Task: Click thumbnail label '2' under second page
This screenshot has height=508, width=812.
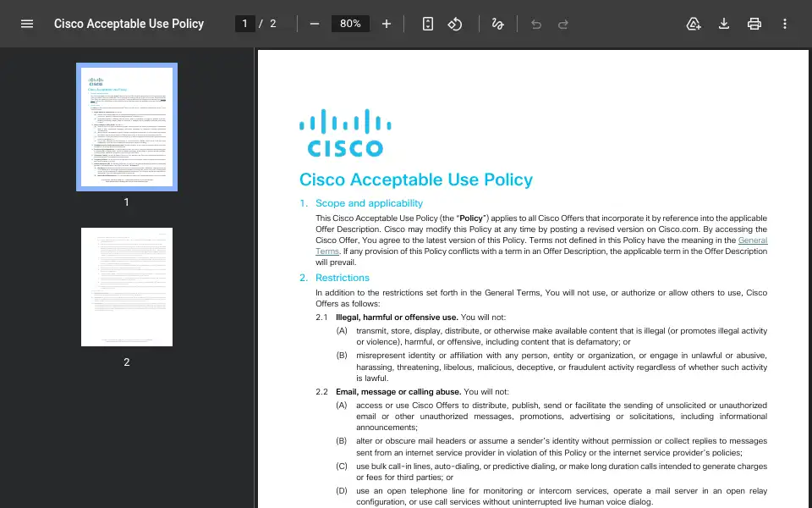Action: coord(126,362)
